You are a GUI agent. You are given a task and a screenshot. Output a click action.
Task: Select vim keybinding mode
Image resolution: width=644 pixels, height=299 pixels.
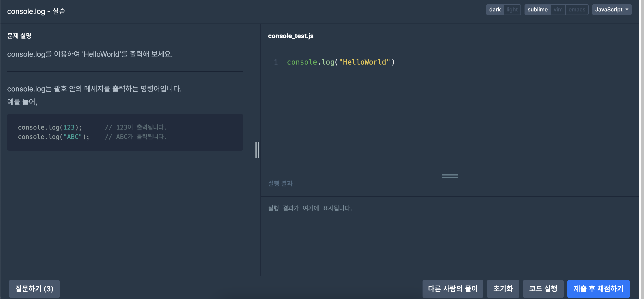tap(558, 9)
